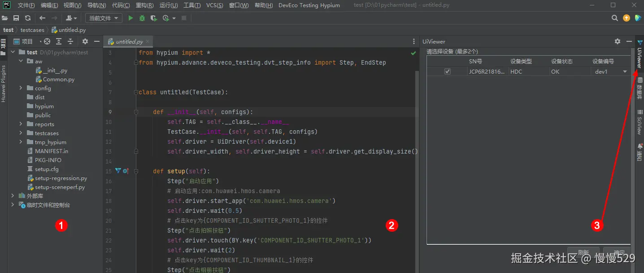644x273 pixels.
Task: Click testcases in the breadcrumb bar
Action: tap(32, 30)
